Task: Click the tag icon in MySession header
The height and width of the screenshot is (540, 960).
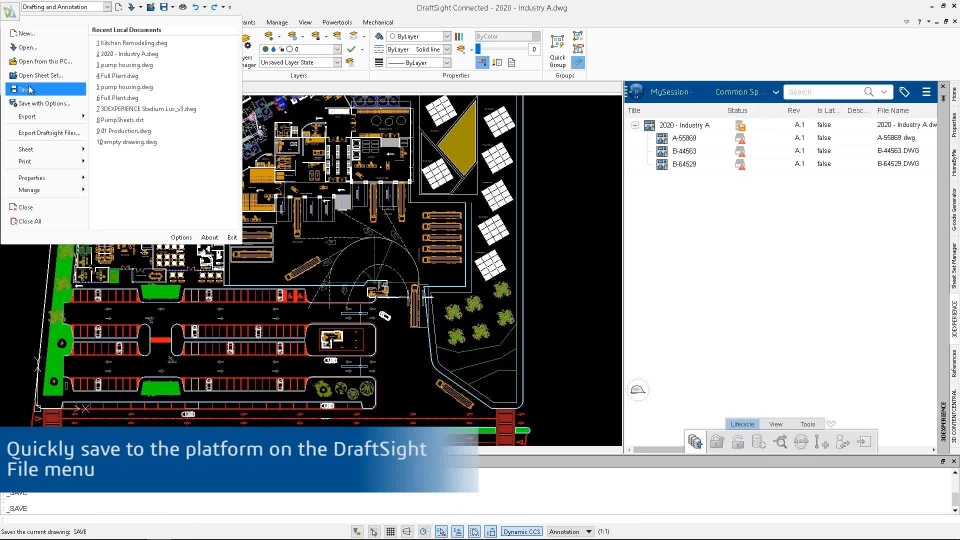Action: point(904,92)
